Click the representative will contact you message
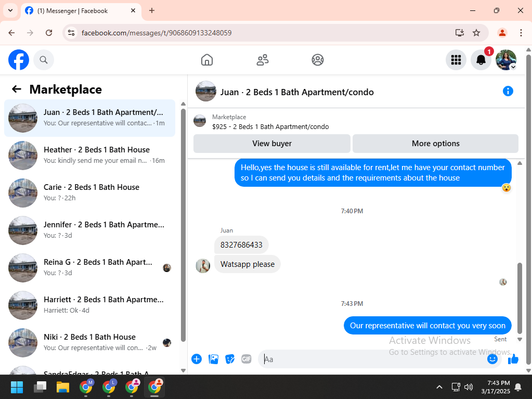 pos(427,325)
